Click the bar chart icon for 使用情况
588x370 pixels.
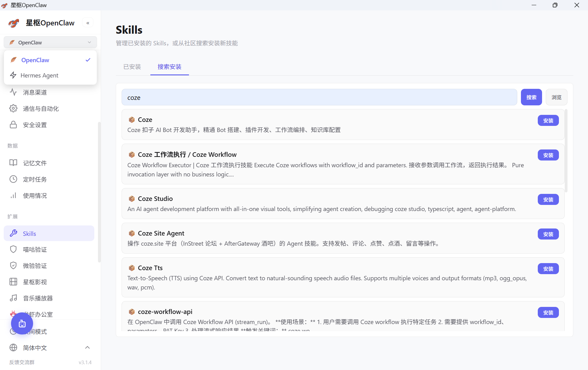(13, 195)
